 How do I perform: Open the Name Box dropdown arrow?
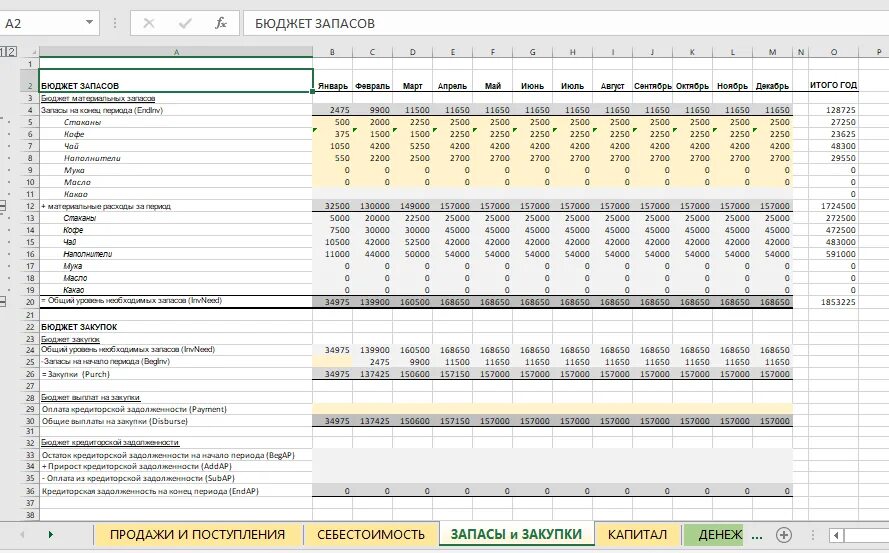89,23
